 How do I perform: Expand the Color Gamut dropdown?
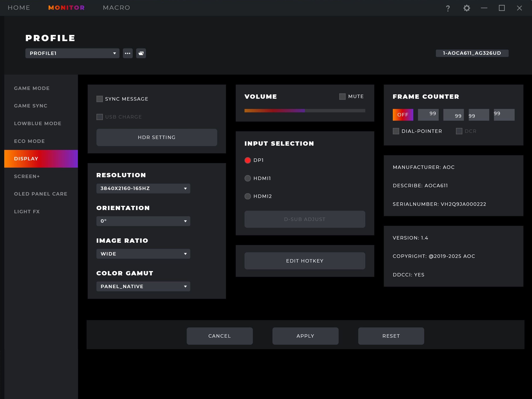143,286
